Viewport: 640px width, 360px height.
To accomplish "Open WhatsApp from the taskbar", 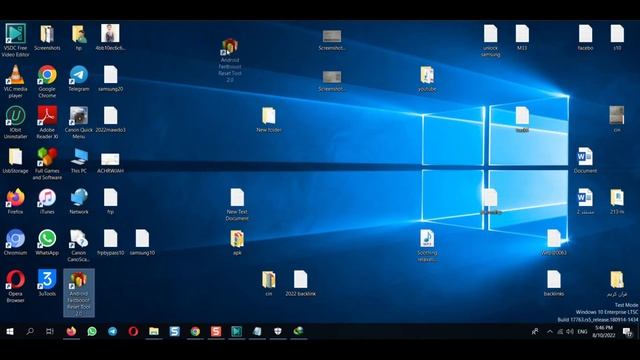I will 92,331.
